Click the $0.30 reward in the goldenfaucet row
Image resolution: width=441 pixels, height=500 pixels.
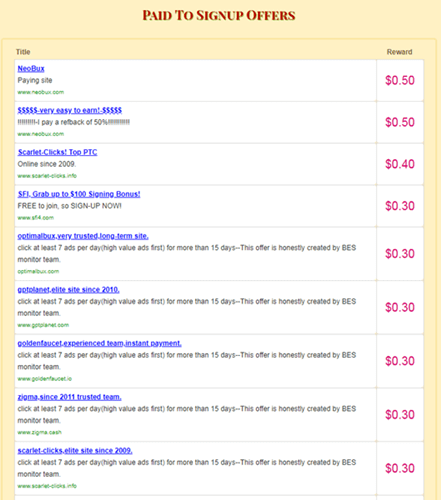point(400,361)
